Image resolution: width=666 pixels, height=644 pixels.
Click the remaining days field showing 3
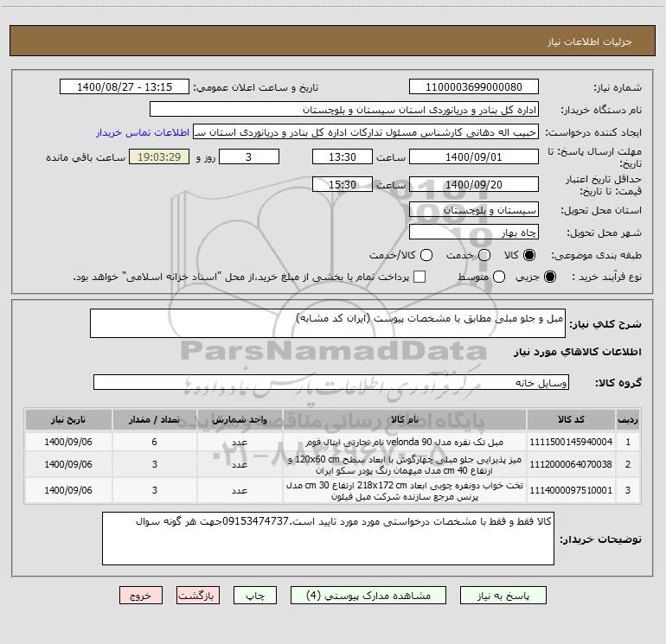[249, 156]
